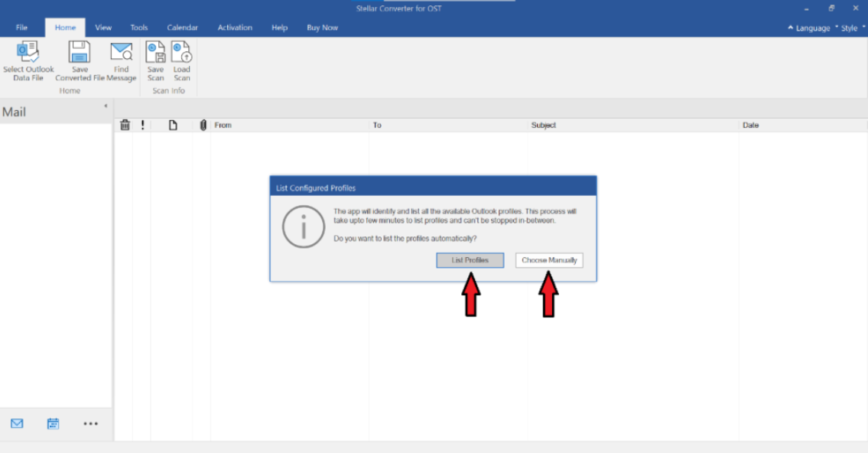
Task: Switch to the View tab
Action: (103, 28)
